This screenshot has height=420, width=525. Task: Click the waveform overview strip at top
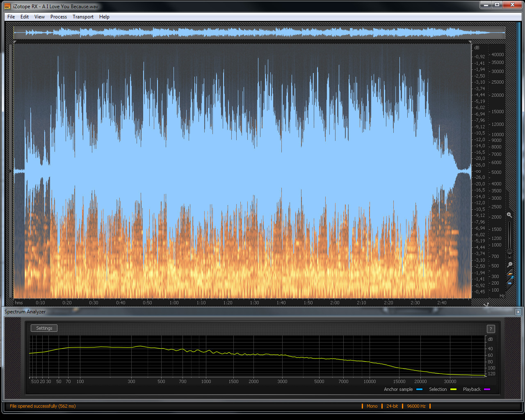pyautogui.click(x=259, y=33)
